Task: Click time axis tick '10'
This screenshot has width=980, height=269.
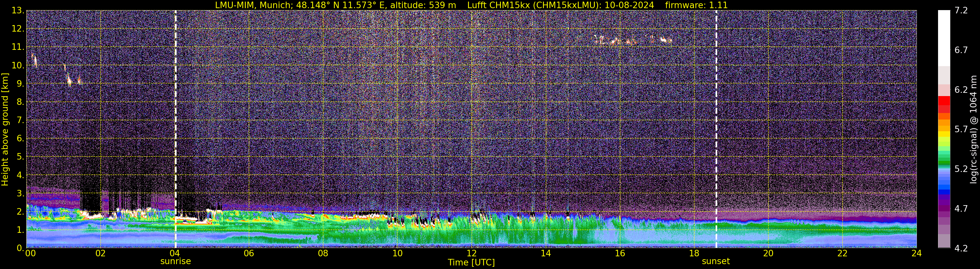Action: (x=397, y=253)
